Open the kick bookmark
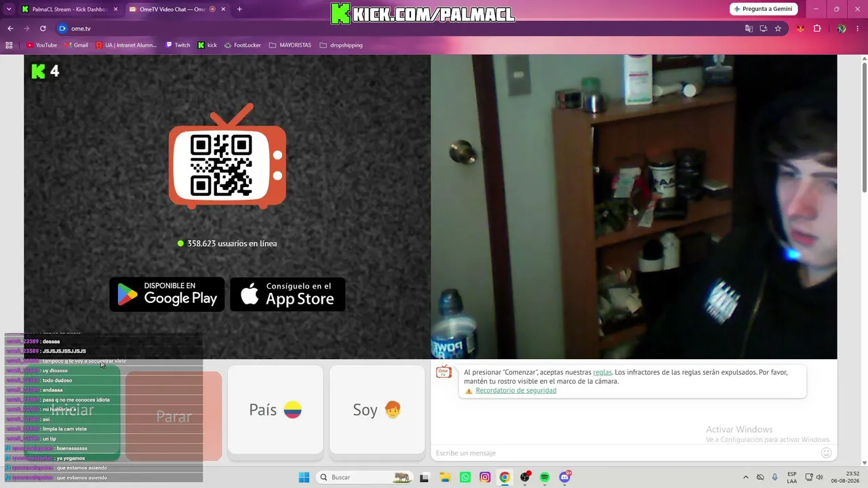Screen dimensions: 868x488 pyautogui.click(x=208, y=45)
